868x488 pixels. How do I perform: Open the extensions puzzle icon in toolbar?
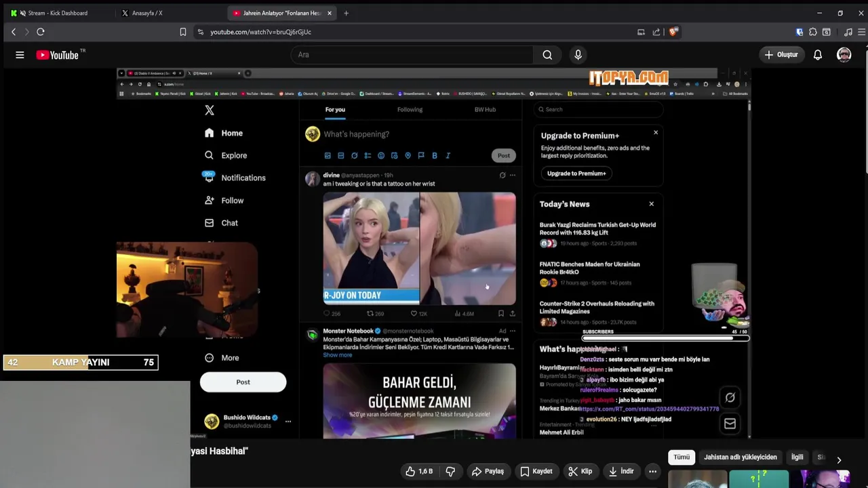813,32
